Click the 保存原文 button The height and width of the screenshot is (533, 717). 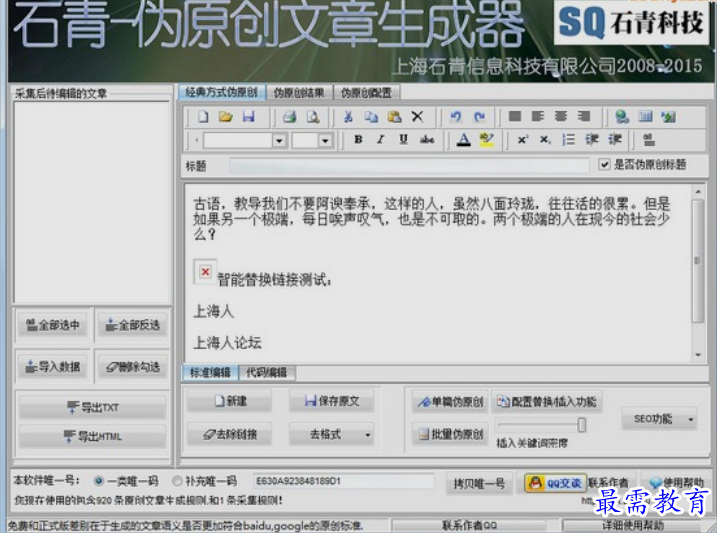point(332,401)
